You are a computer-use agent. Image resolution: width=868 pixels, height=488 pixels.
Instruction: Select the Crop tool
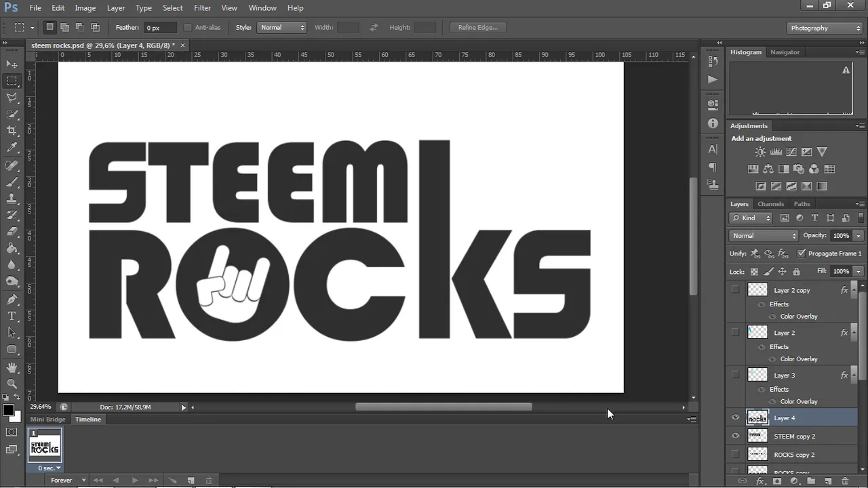pos(12,130)
